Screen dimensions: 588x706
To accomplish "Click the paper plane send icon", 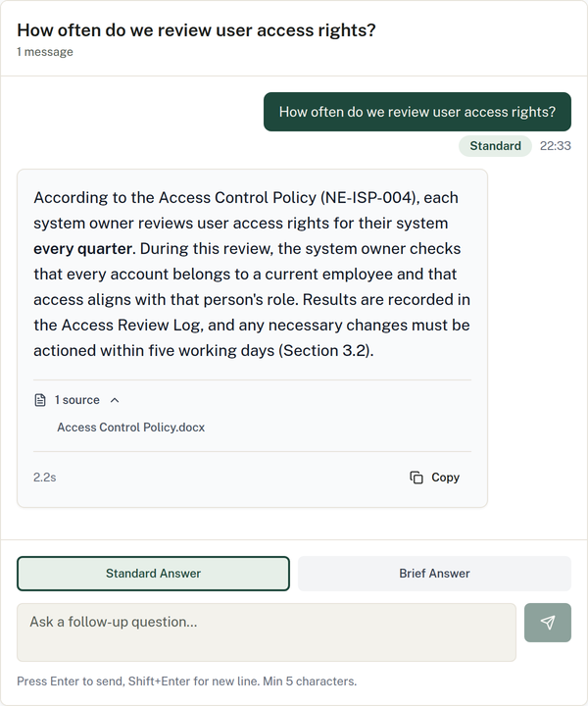I will 548,623.
